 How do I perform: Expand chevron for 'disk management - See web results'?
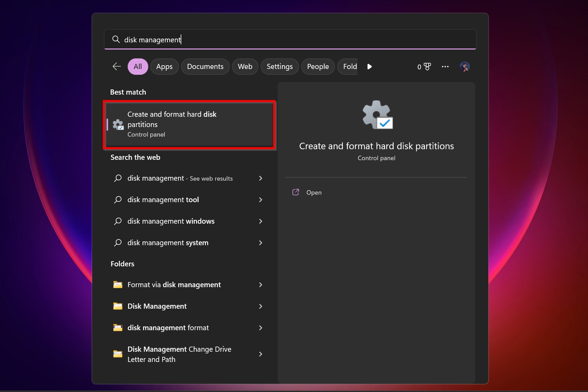coord(261,178)
